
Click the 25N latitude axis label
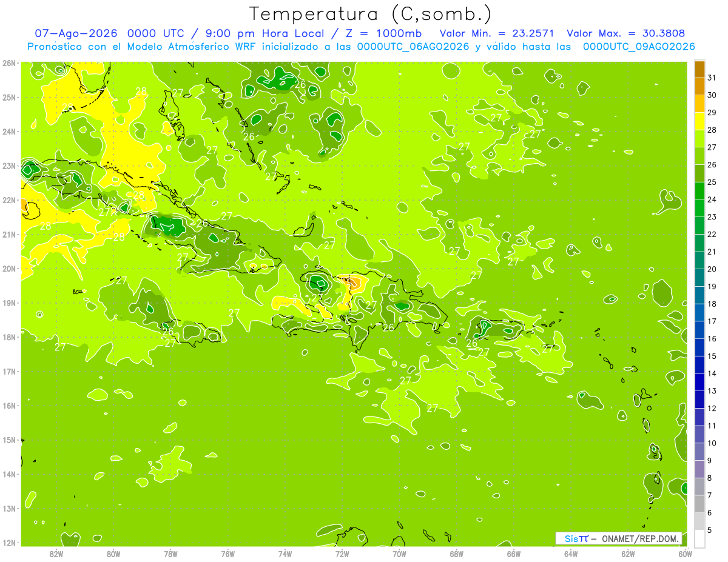tap(9, 97)
